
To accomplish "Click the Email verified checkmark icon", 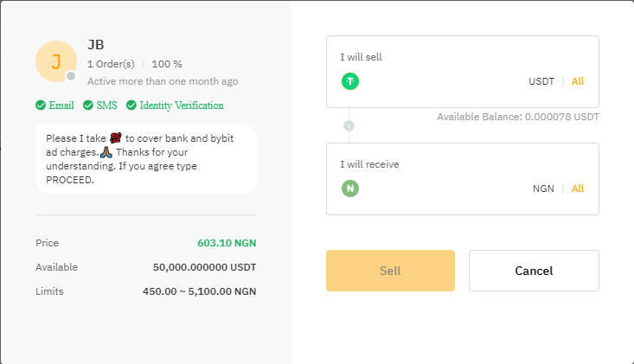I will click(41, 105).
